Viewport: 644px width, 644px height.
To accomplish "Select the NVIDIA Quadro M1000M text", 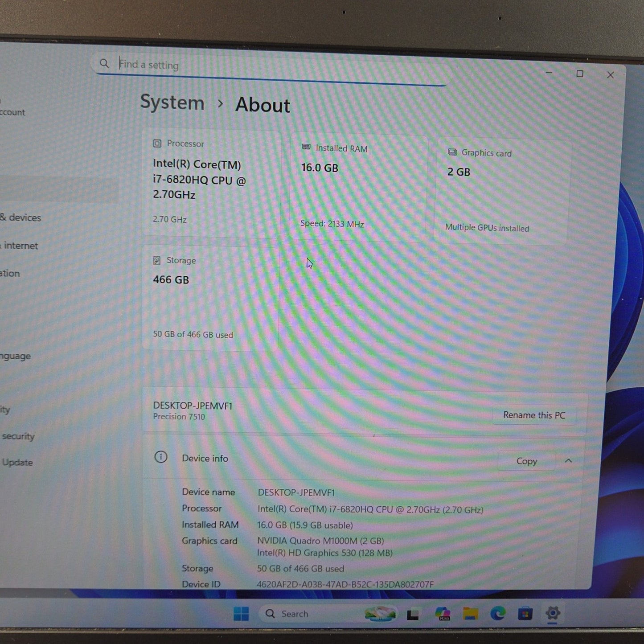I will click(x=320, y=541).
